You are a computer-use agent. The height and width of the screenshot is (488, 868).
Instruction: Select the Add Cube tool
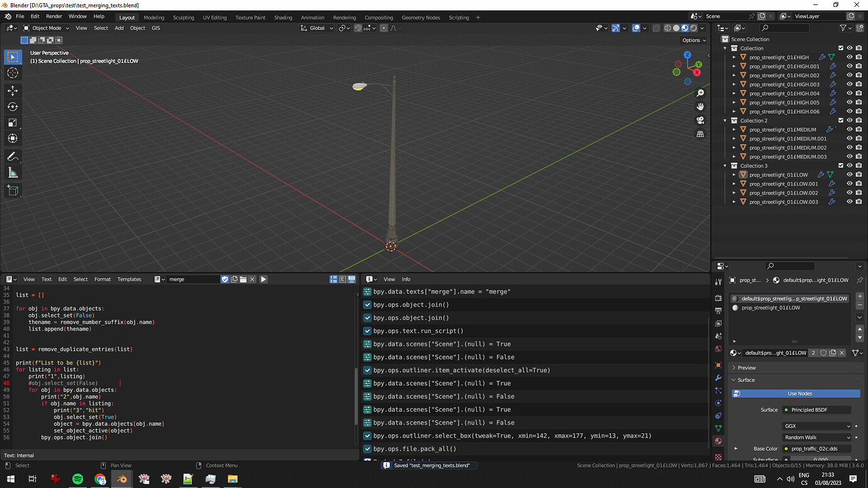[13, 190]
